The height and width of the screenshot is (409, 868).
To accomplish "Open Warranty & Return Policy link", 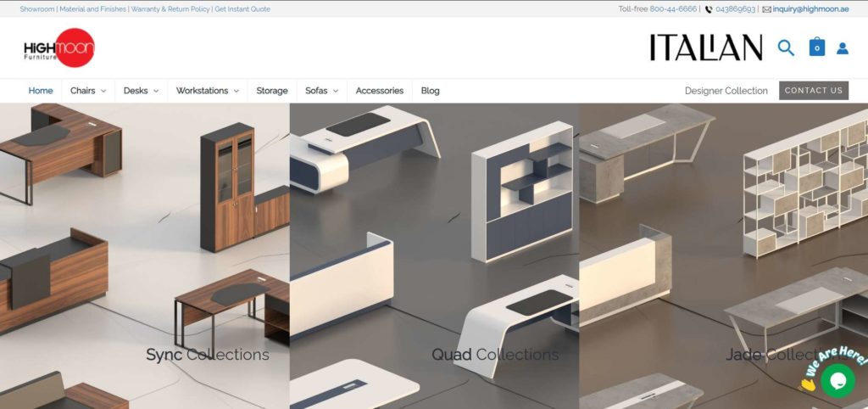I will pyautogui.click(x=170, y=9).
